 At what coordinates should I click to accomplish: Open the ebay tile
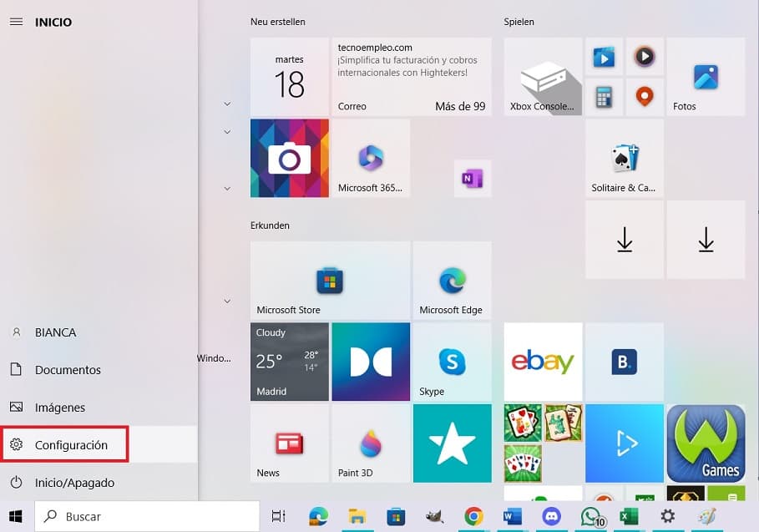[543, 362]
